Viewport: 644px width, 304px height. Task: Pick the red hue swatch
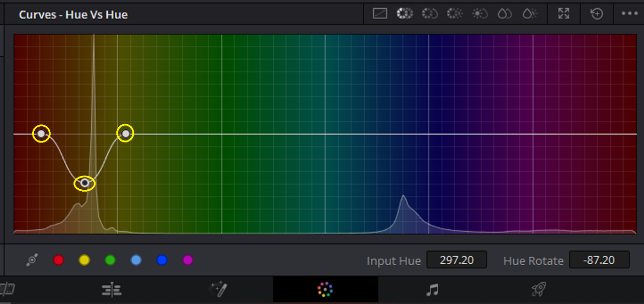pyautogui.click(x=59, y=260)
